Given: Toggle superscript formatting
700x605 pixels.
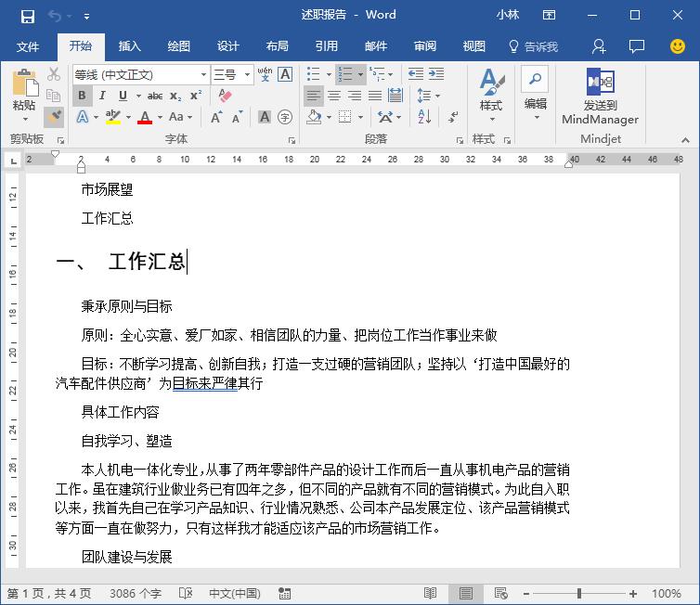Looking at the screenshot, I should point(196,96).
